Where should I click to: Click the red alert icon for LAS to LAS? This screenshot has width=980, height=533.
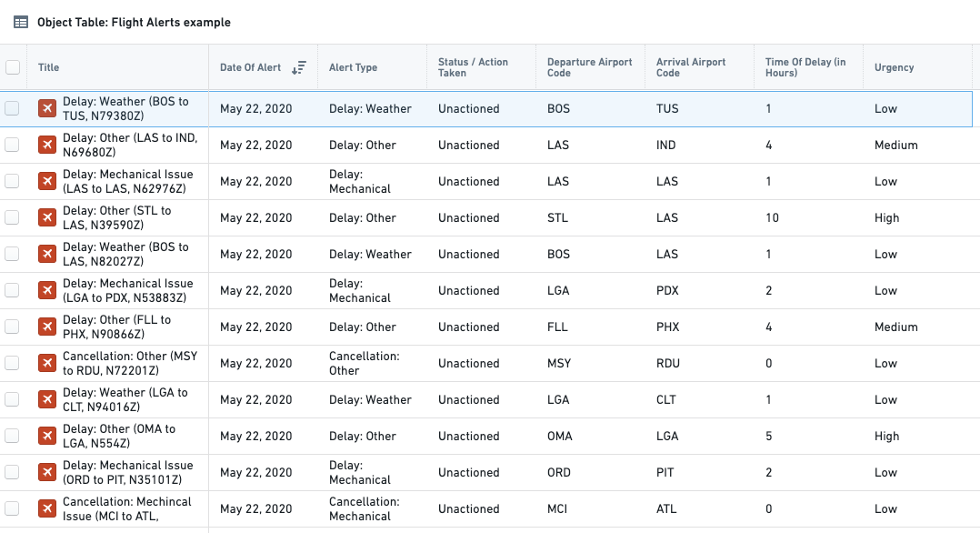tap(47, 181)
